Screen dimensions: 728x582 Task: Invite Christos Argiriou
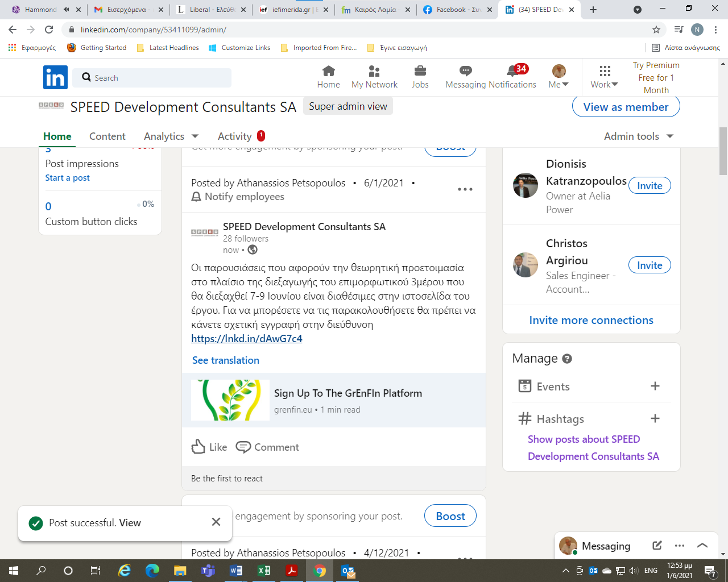[x=650, y=265]
